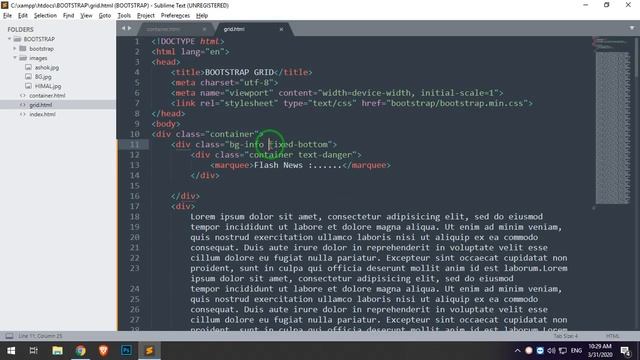This screenshot has height=360, width=640.
Task: Click the folder icon beside images
Action: coord(23,58)
